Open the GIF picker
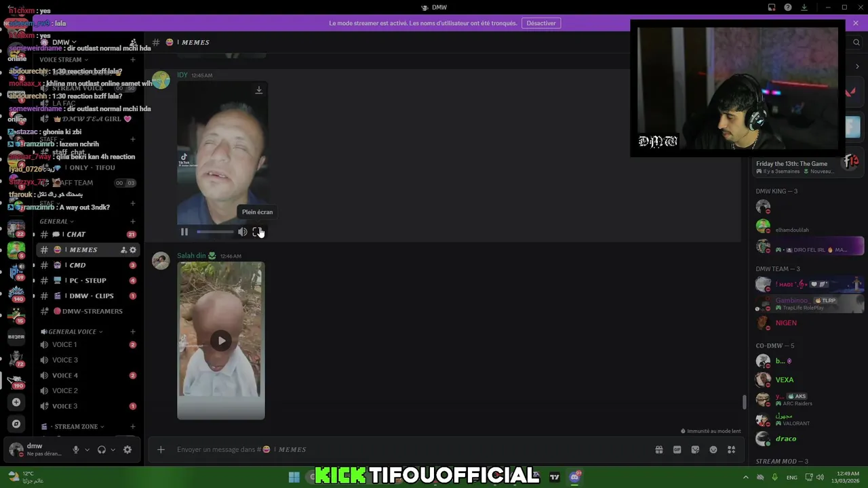 [x=677, y=449]
